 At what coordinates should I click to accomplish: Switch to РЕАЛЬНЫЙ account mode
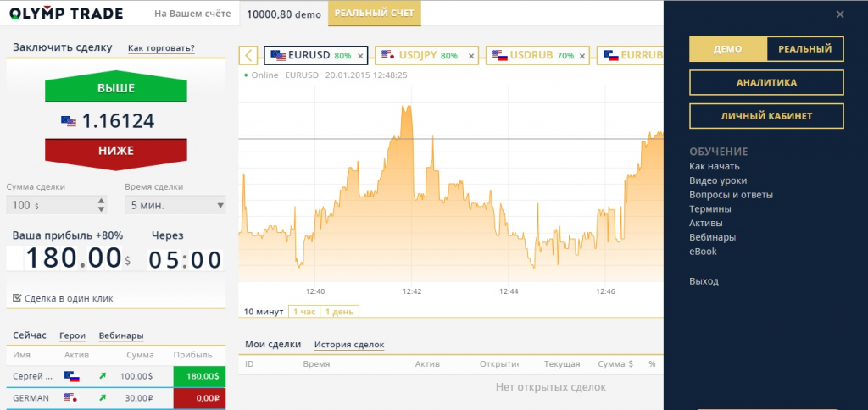coord(805,49)
